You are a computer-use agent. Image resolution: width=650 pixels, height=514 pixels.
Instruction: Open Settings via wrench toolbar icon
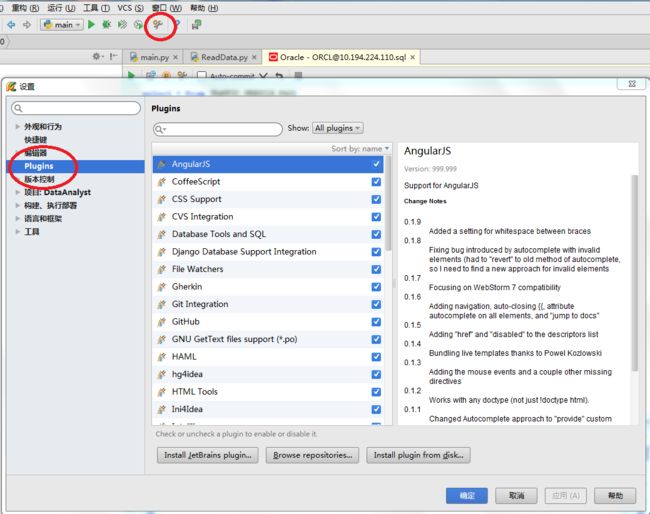click(158, 25)
